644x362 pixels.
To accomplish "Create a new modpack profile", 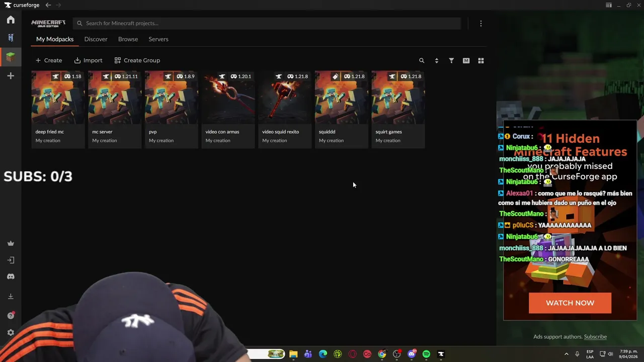I will (49, 60).
